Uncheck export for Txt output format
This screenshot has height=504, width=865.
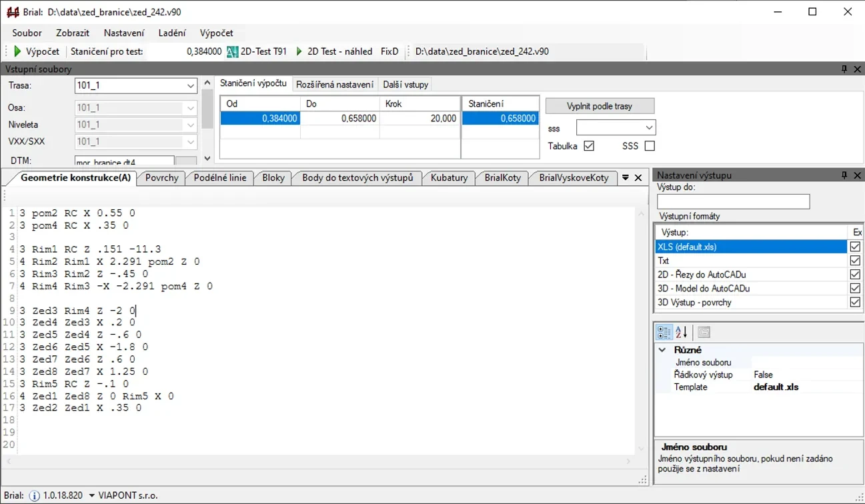(855, 261)
